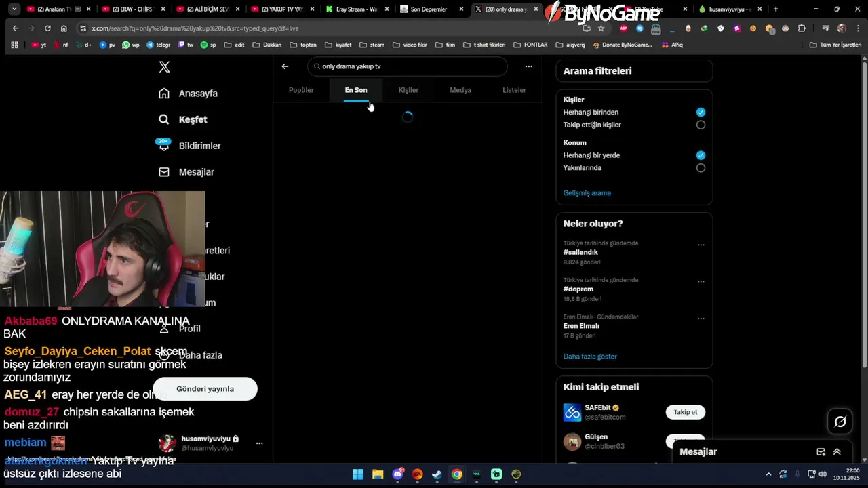Open Chrome from the taskbar

[457, 474]
